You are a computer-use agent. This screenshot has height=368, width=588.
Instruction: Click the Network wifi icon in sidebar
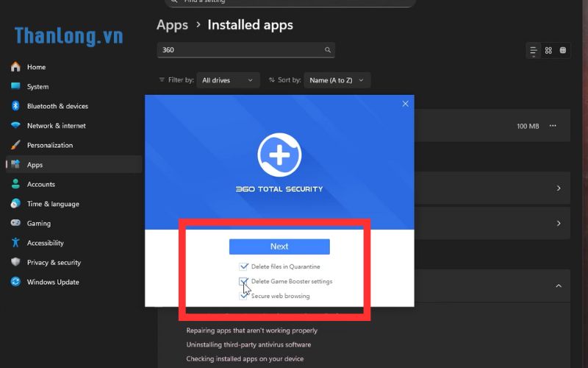click(x=15, y=125)
